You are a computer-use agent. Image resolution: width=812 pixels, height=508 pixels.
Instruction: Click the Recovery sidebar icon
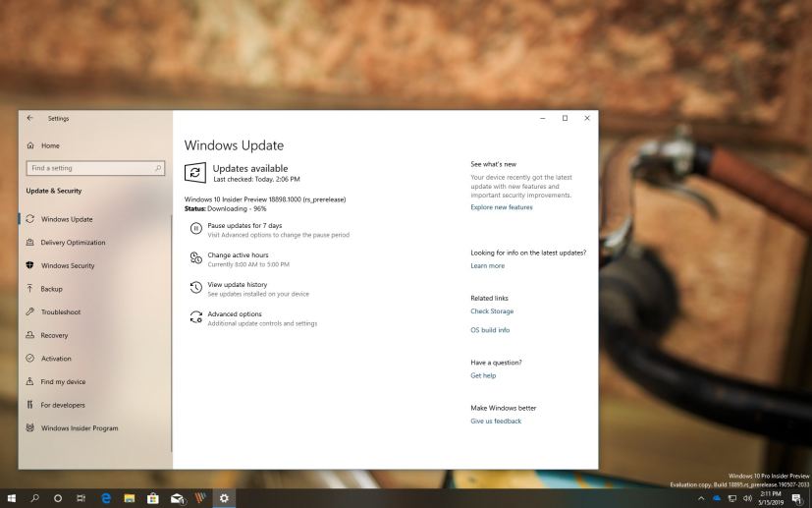point(30,335)
